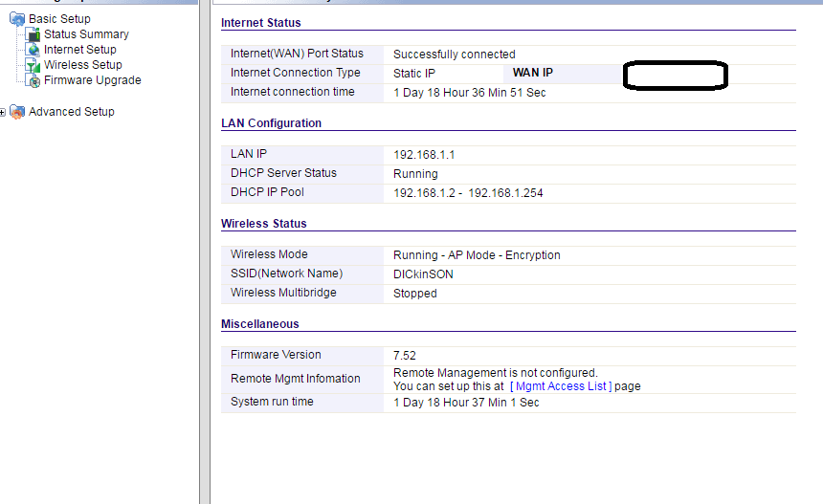Click the Internet Setup globe icon
The image size is (823, 504).
coord(34,51)
